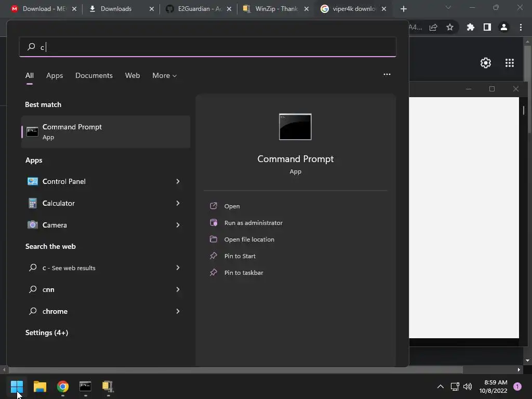This screenshot has width=532, height=399.
Task: Switch to the Download - MEGA tab
Action: [x=43, y=9]
